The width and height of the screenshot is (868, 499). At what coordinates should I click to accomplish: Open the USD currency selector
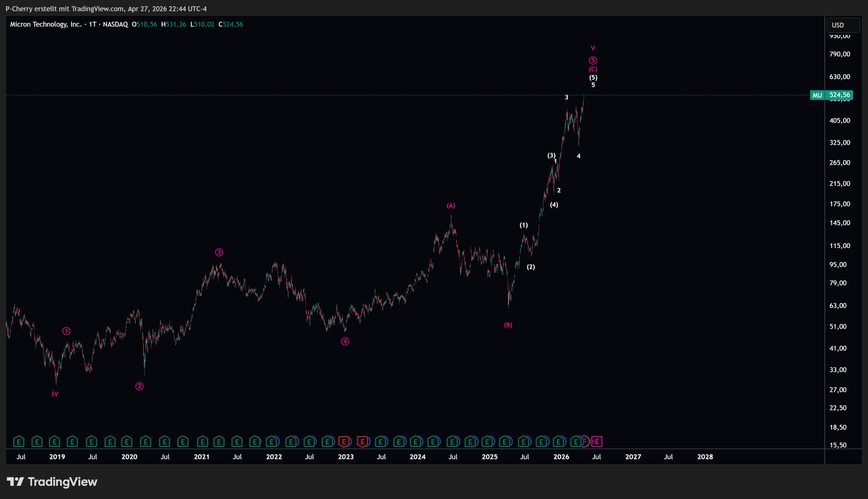click(x=843, y=25)
